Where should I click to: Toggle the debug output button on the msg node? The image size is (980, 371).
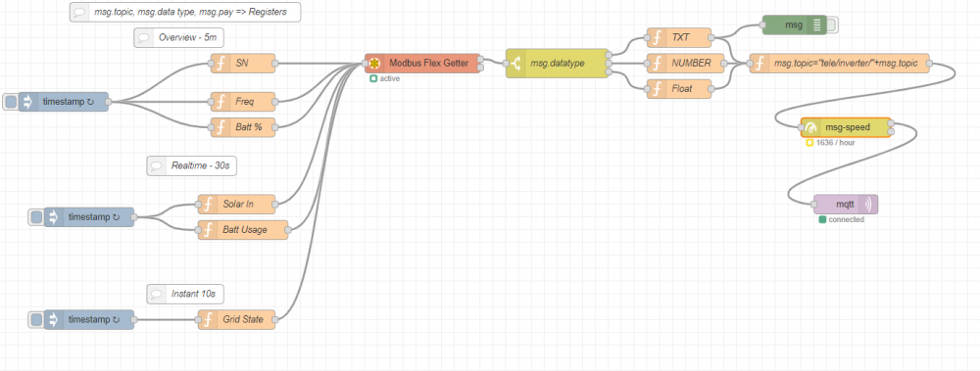click(x=832, y=25)
